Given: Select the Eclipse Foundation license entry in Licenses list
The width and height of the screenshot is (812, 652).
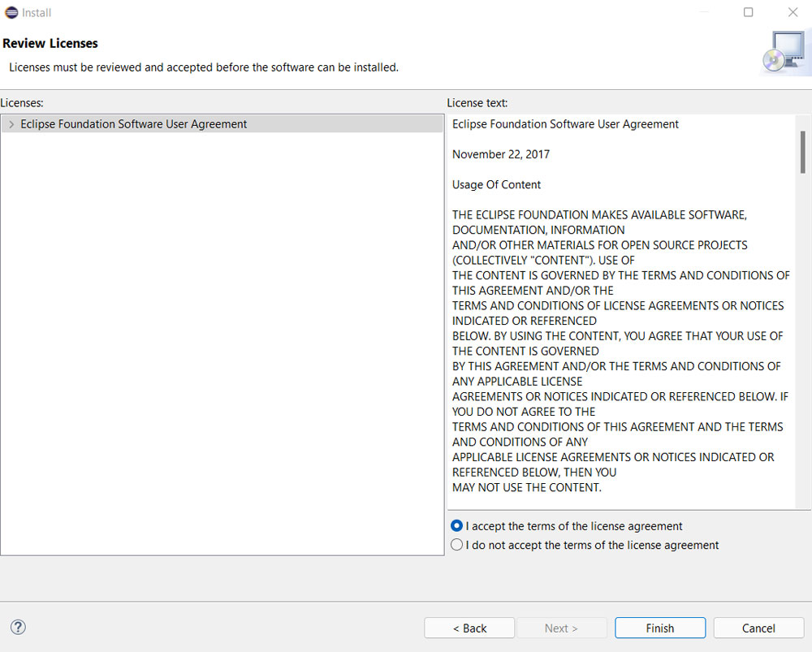Looking at the screenshot, I should pos(134,124).
